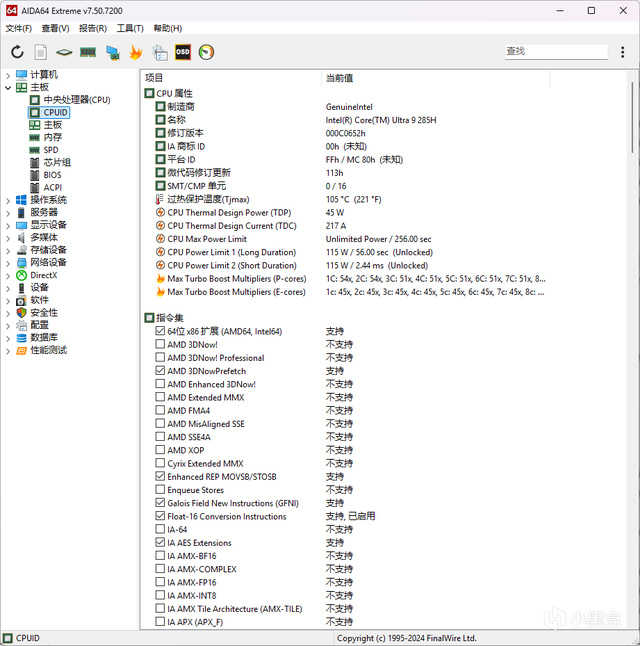Click the vertical scrollbar thumb

(x=632, y=117)
